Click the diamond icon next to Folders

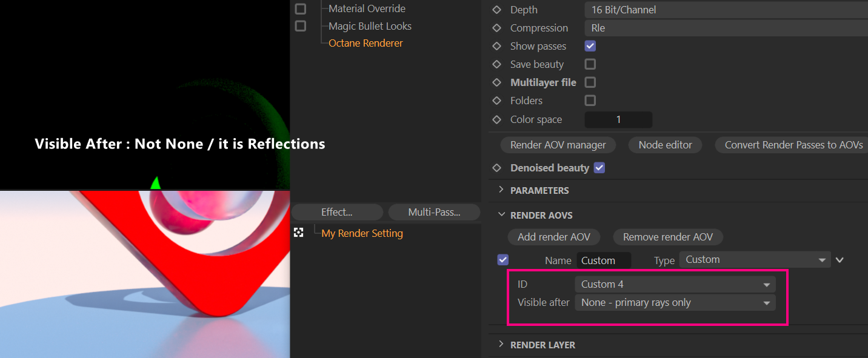click(497, 101)
